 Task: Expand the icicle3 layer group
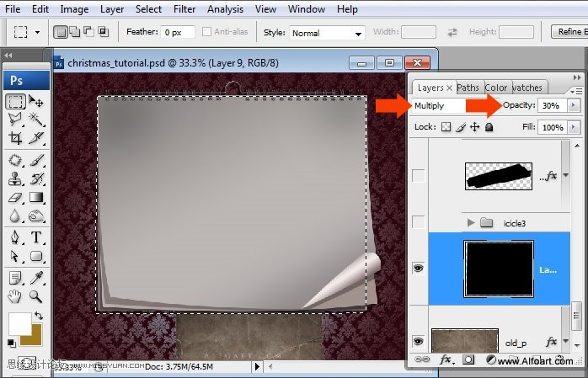471,223
